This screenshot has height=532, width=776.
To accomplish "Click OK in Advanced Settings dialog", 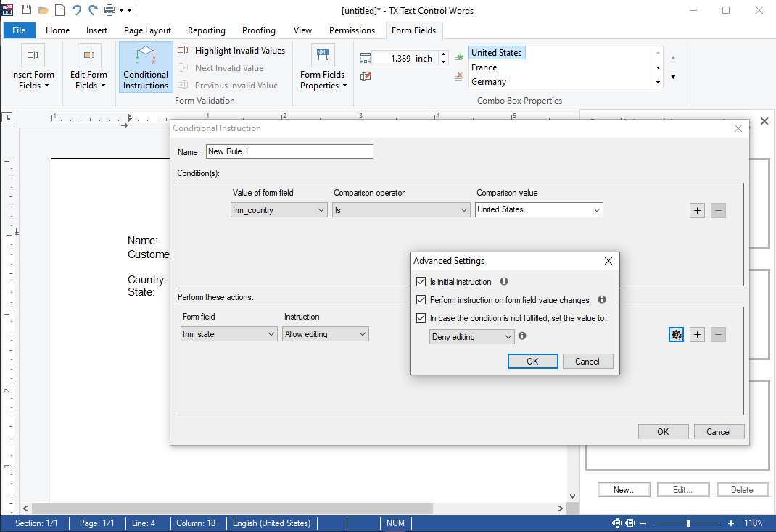I will 532,362.
